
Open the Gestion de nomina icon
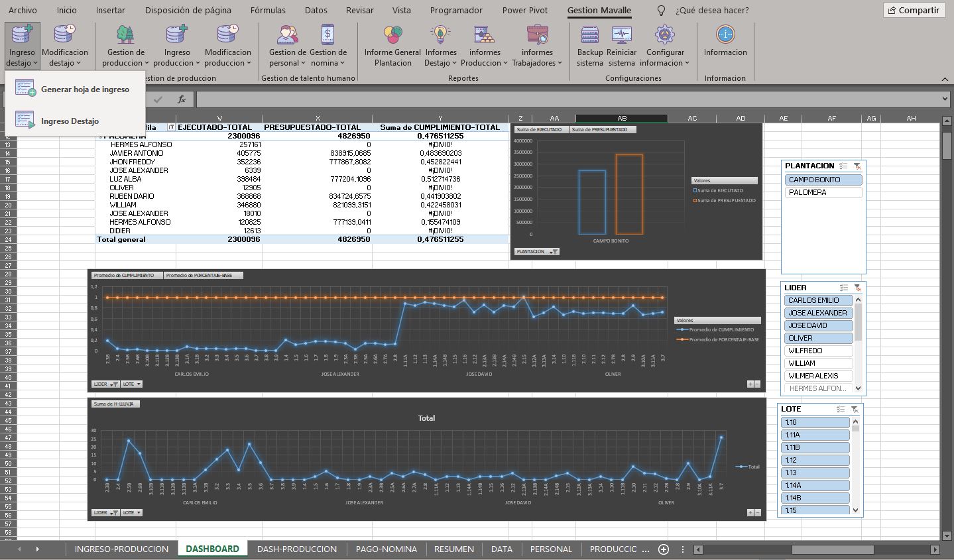point(328,46)
